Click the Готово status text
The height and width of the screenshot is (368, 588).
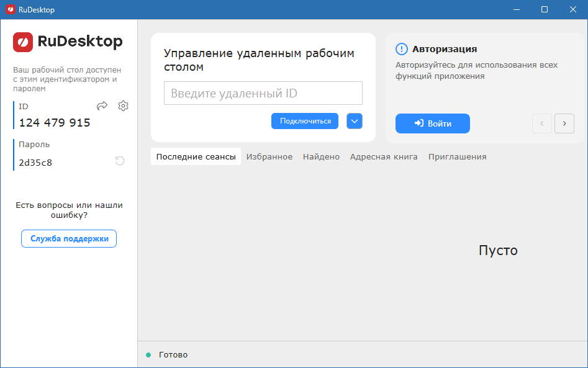(173, 355)
